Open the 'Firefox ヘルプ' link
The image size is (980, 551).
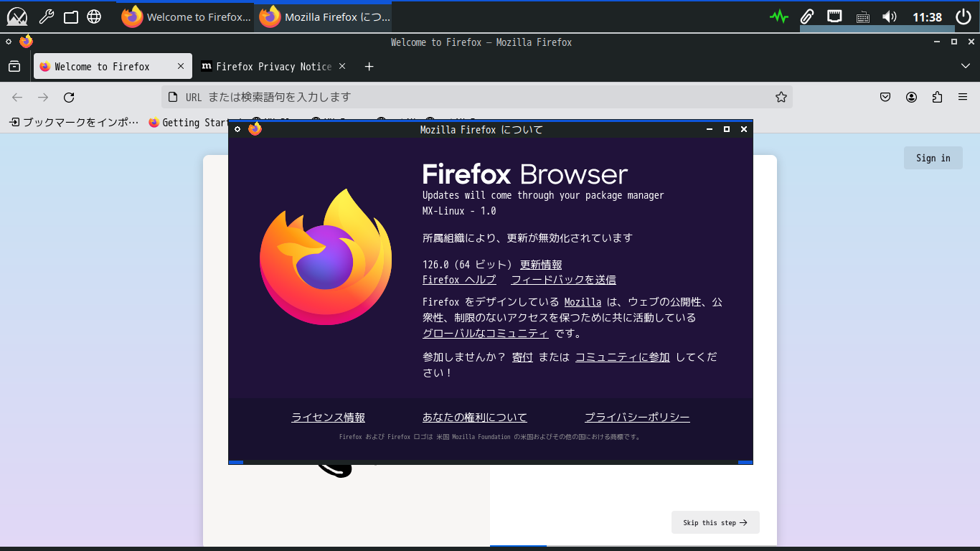point(459,280)
